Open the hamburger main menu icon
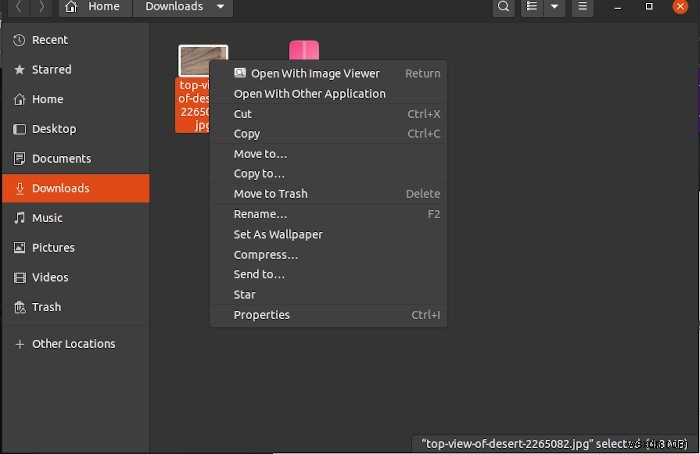Viewport: 700px width, 454px height. click(x=583, y=6)
